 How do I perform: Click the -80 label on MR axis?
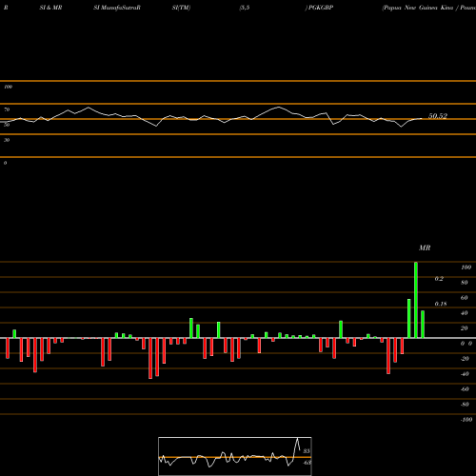point(465,405)
